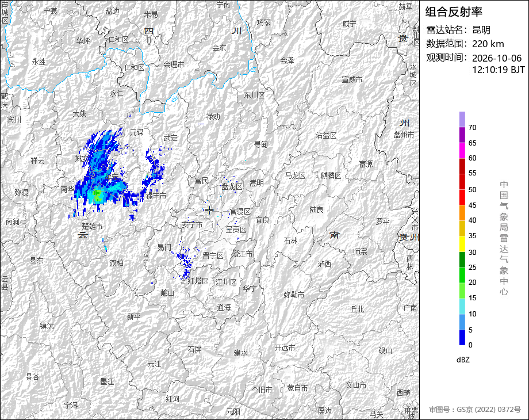Image resolution: width=529 pixels, height=420 pixels.
Task: Click the legend value 45
Action: [472, 205]
